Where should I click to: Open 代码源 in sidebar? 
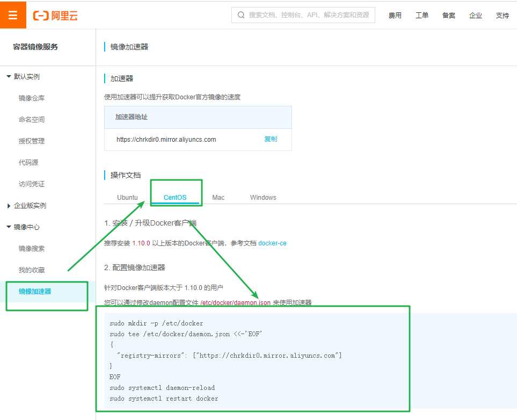click(28, 163)
